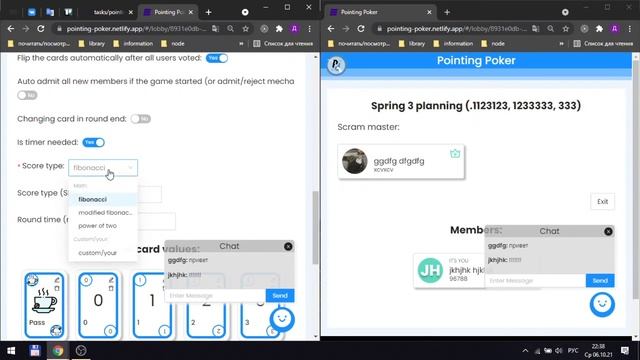Toggle the flip cards automatically switch
This screenshot has width=640, height=360.
pyautogui.click(x=217, y=58)
